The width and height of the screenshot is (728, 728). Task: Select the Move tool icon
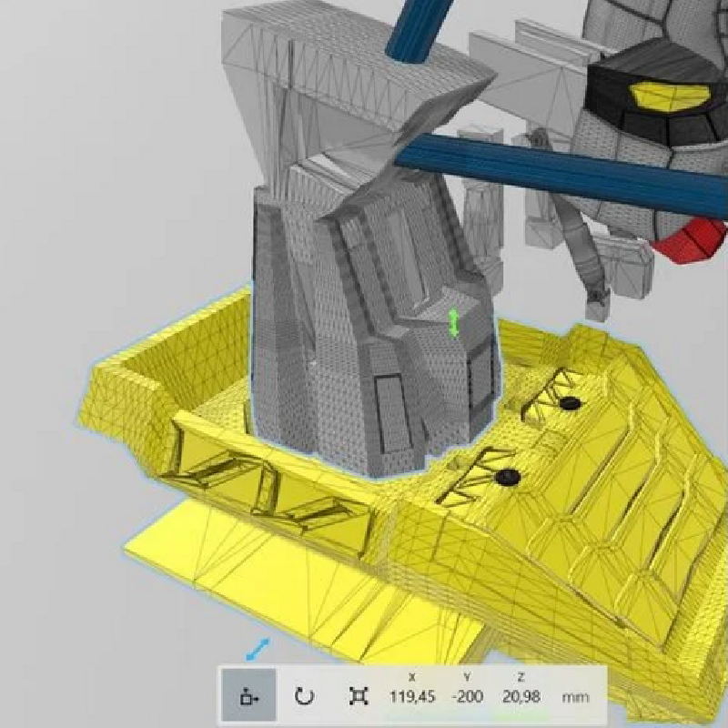tap(249, 696)
